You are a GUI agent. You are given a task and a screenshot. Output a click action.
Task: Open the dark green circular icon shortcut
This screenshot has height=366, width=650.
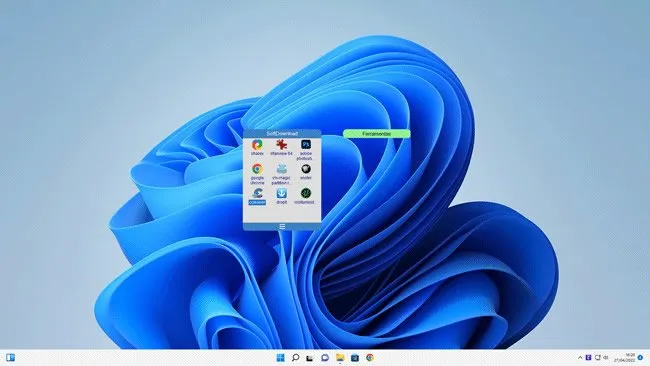click(x=306, y=196)
